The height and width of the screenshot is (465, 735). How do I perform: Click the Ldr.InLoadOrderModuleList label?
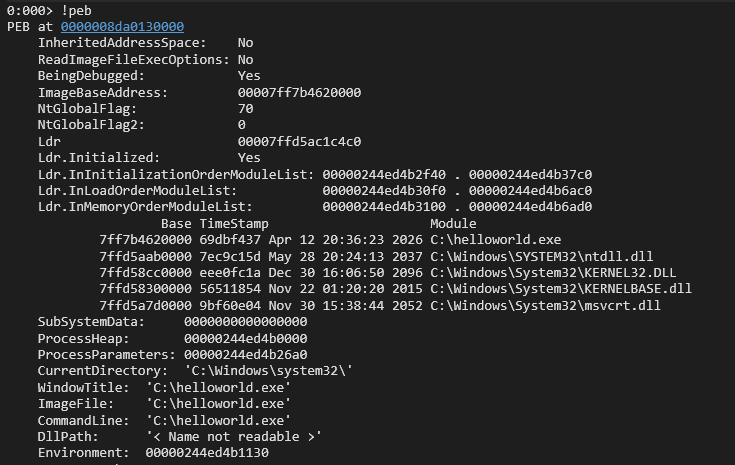click(x=137, y=190)
